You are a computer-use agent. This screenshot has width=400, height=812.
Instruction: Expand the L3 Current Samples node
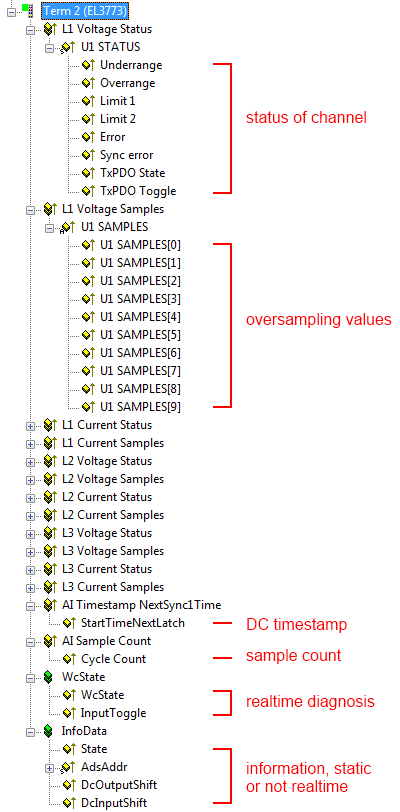tap(30, 588)
